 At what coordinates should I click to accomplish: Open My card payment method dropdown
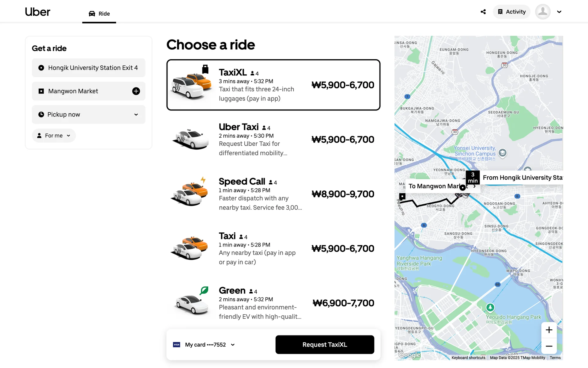[205, 345]
